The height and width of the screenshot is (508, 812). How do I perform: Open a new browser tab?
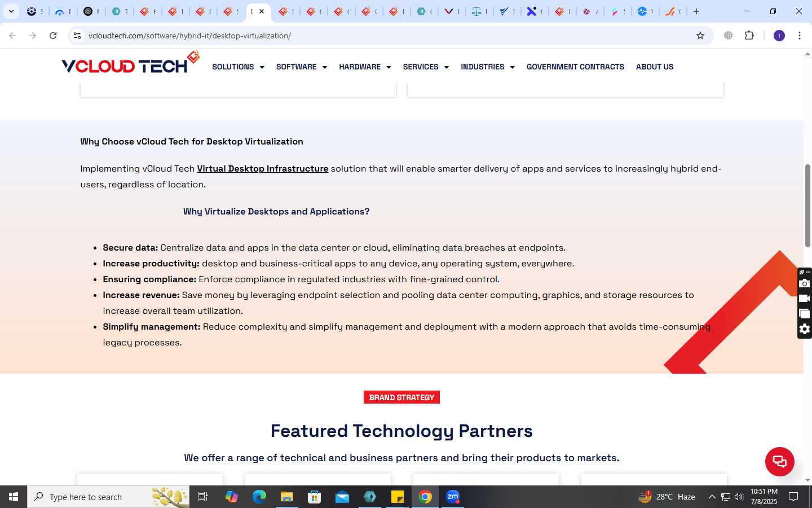696,11
